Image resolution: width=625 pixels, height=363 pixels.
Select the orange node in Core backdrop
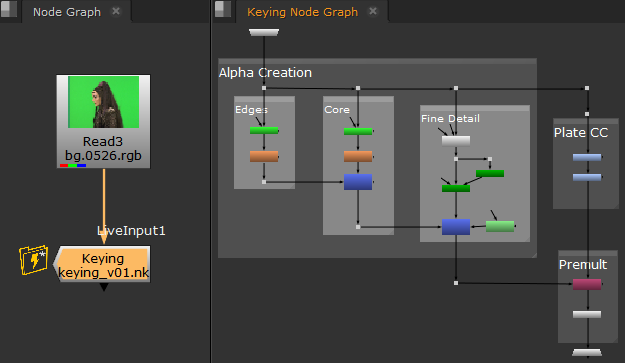pos(358,156)
